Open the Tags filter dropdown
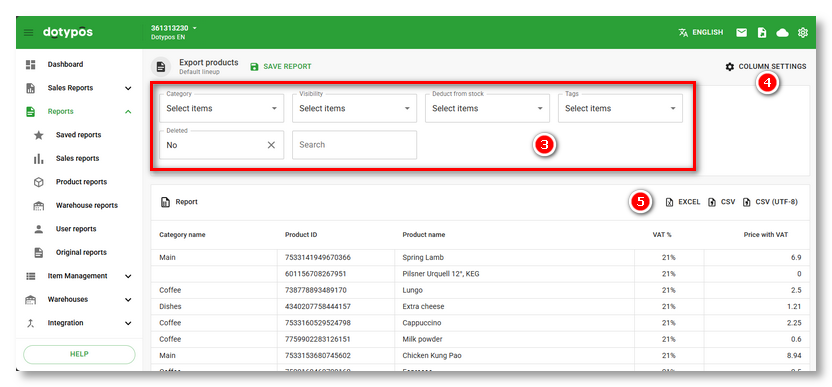Image resolution: width=832 pixels, height=387 pixels. tap(620, 108)
